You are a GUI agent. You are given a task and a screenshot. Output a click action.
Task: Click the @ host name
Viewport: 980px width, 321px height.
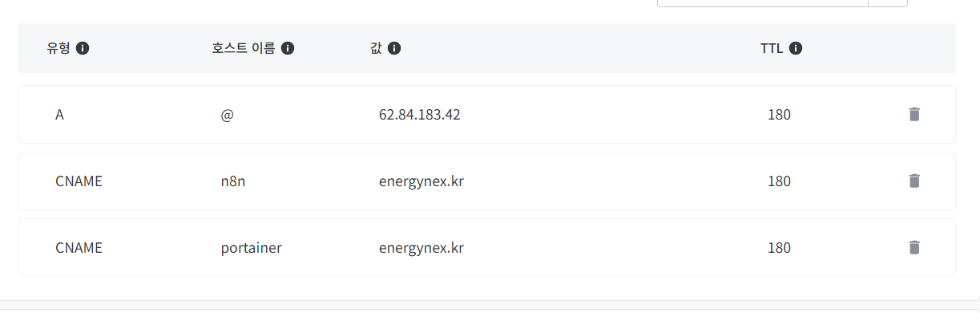(x=227, y=115)
